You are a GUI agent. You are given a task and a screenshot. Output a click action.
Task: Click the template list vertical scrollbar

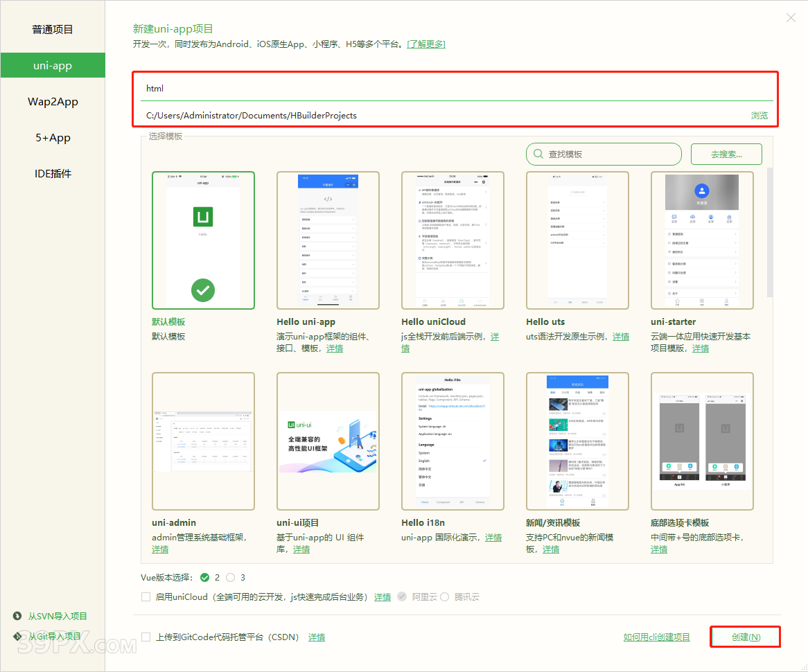pyautogui.click(x=769, y=232)
